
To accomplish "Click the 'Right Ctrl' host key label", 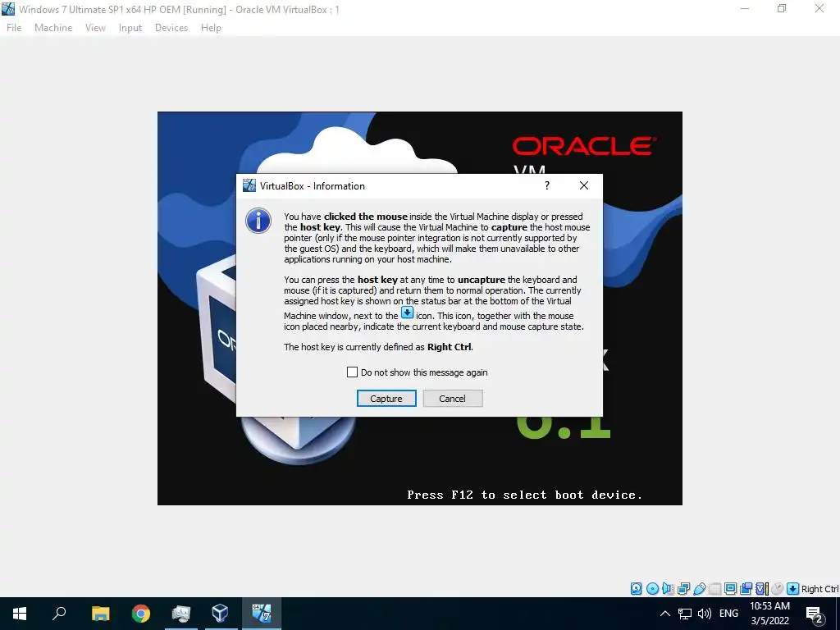I will tap(819, 589).
